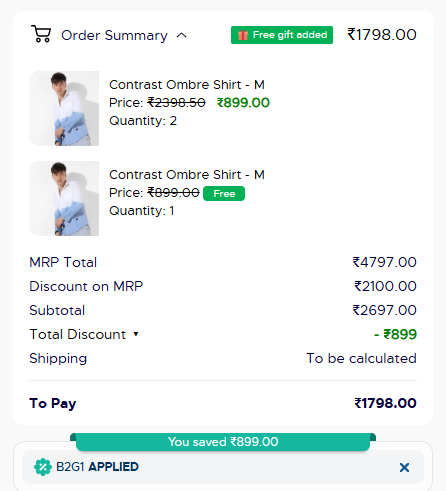Click the green Free price badge
The height and width of the screenshot is (491, 446).
click(224, 194)
